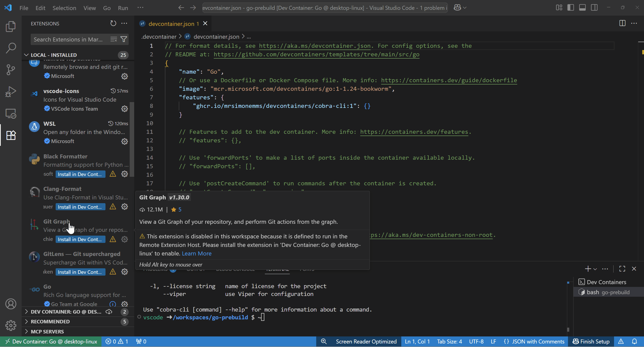Click the extensions list vertical scrollbar
The image size is (644, 347).
132,140
